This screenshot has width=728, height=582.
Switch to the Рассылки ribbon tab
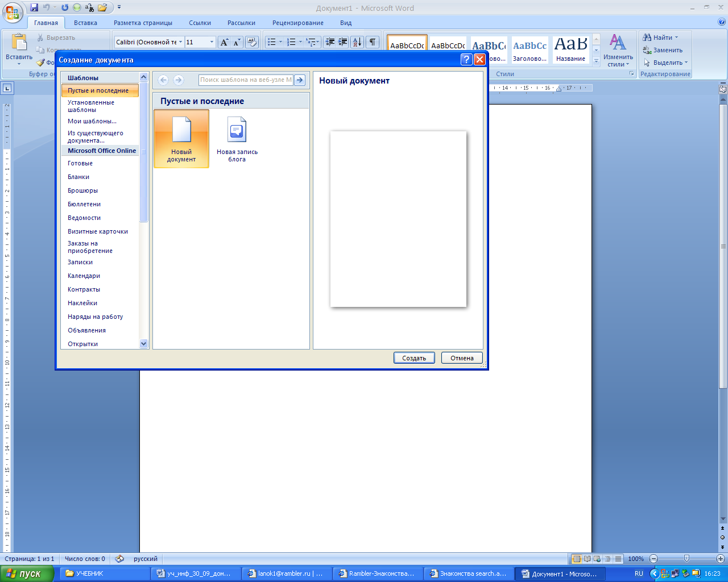[241, 23]
